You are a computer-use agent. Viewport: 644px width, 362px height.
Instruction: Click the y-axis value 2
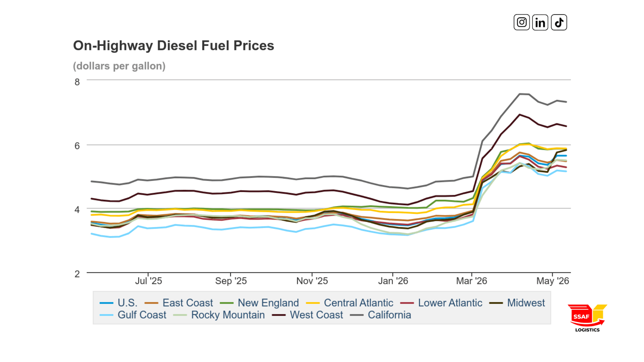tap(77, 274)
